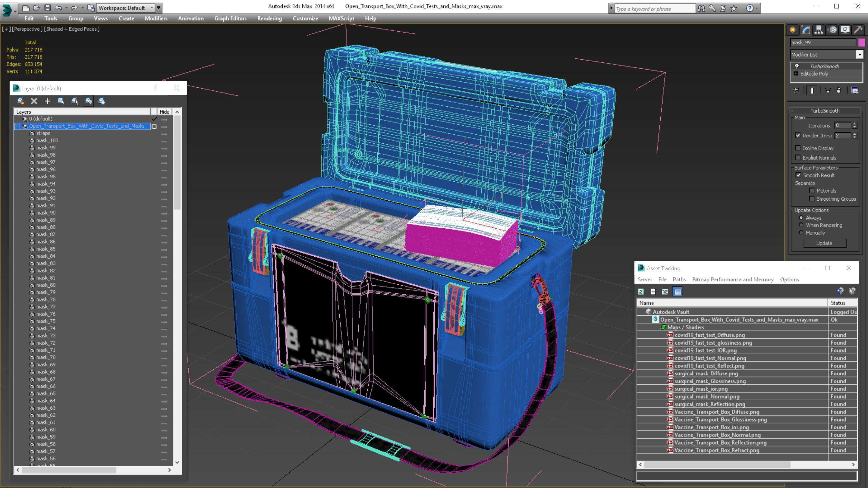Toggle the Smooth Result checkbox

coord(798,175)
